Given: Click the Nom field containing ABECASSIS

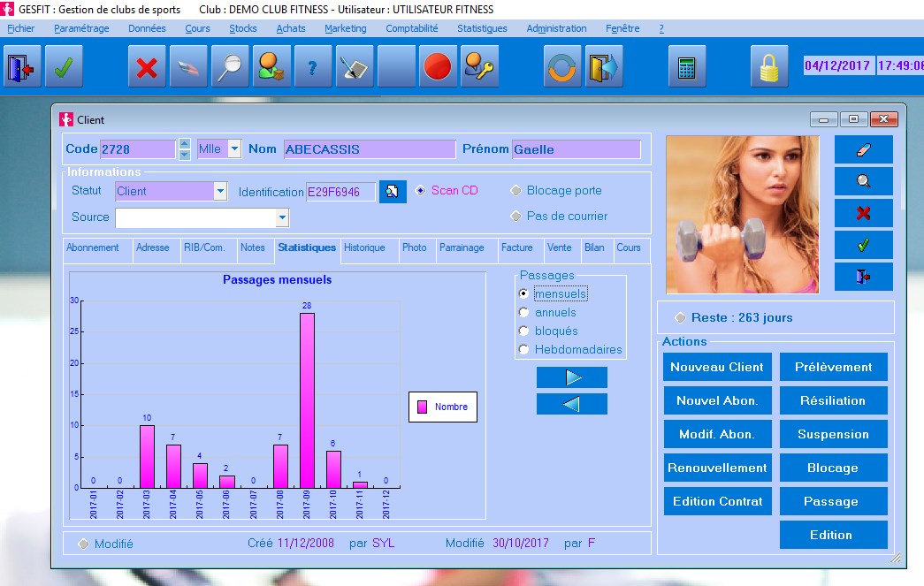Looking at the screenshot, I should point(369,149).
